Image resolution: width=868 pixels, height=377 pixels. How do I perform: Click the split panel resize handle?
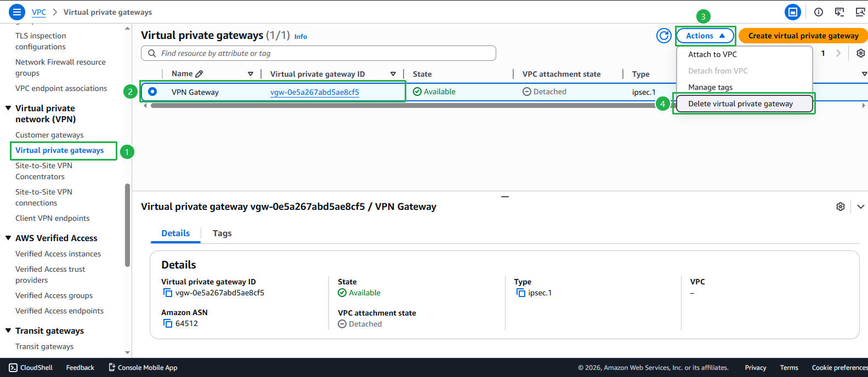(x=505, y=196)
